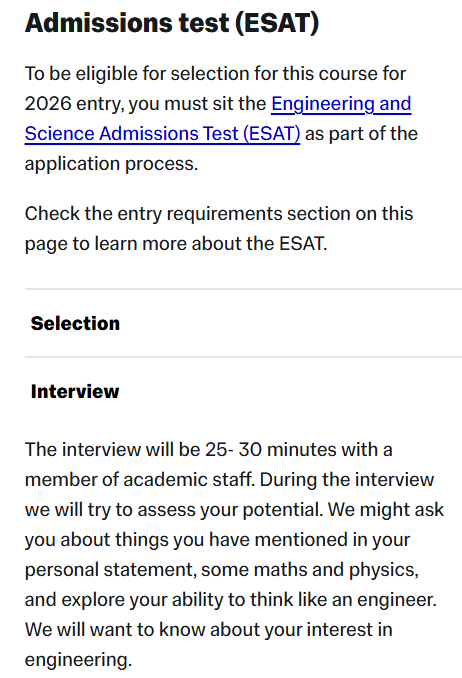The height and width of the screenshot is (678, 462).
Task: Click the 'Science Admissions Test (ESAT)' link text
Action: pyautogui.click(x=162, y=134)
